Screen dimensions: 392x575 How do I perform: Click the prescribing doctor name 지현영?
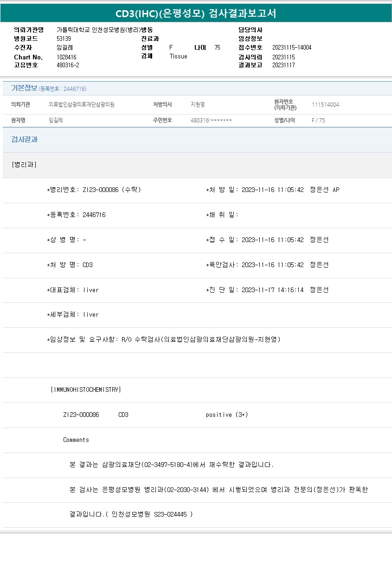(198, 105)
